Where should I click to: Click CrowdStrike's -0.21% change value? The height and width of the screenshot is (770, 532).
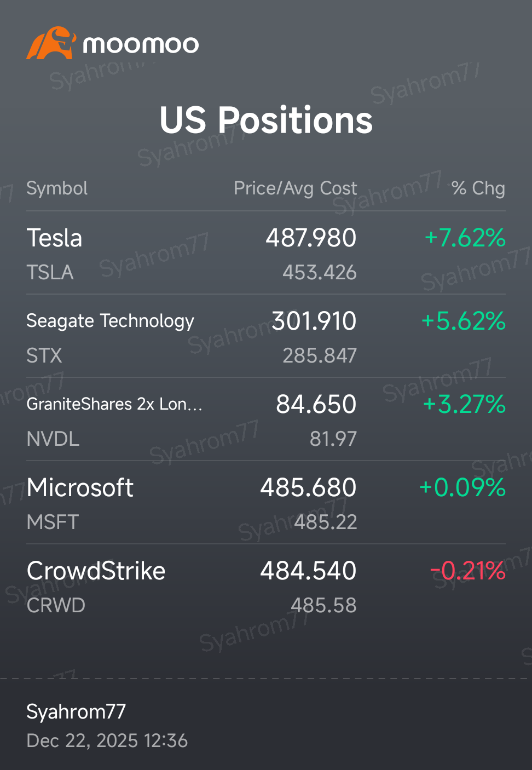(x=467, y=571)
